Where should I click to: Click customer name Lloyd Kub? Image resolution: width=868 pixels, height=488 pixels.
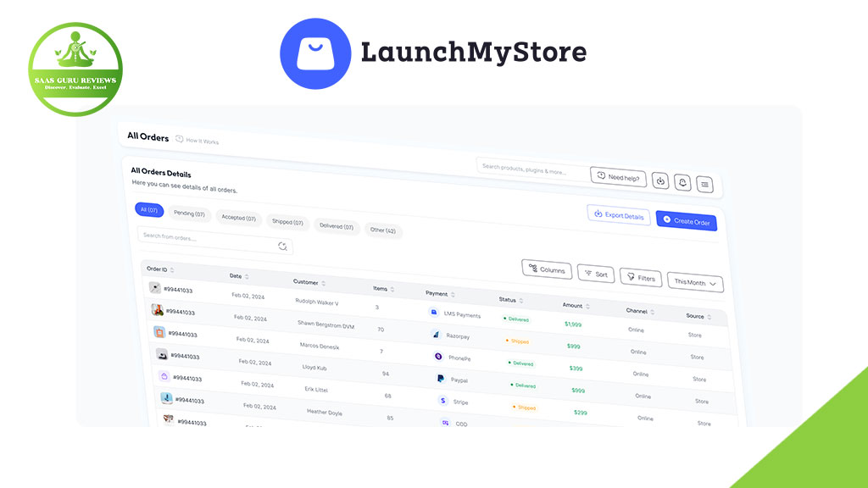pyautogui.click(x=314, y=368)
